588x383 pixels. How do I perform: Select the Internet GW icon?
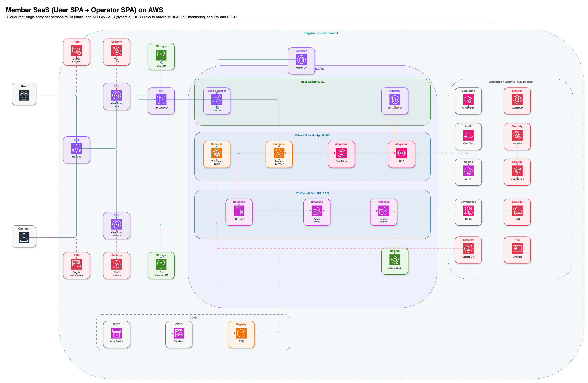(x=301, y=59)
